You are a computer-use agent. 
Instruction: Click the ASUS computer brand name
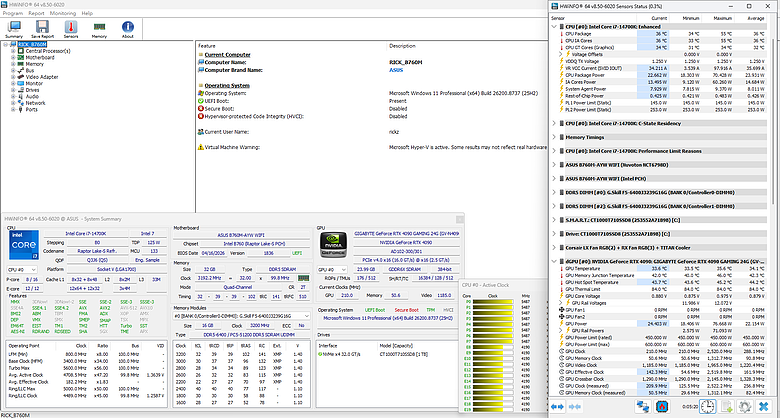[396, 70]
